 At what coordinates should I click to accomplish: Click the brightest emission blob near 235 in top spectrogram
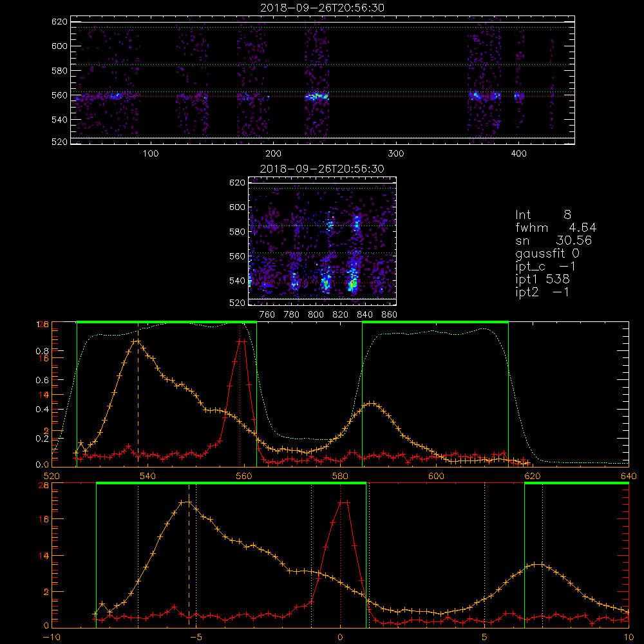[316, 97]
